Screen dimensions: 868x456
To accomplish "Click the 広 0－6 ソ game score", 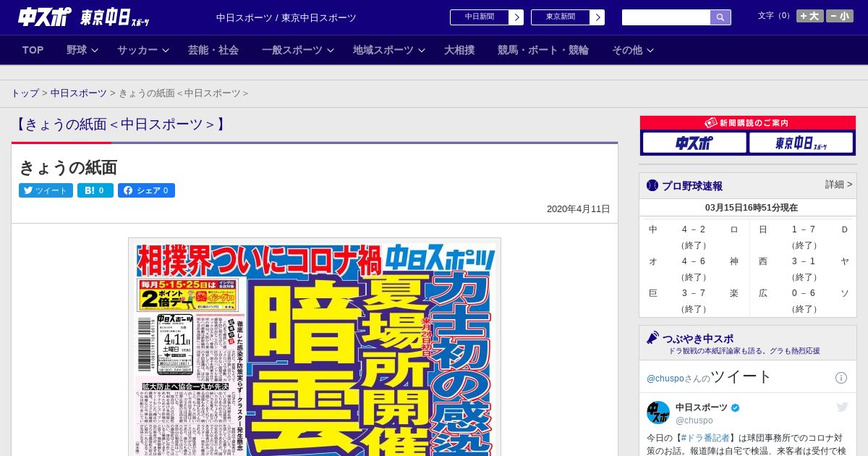I will click(803, 293).
